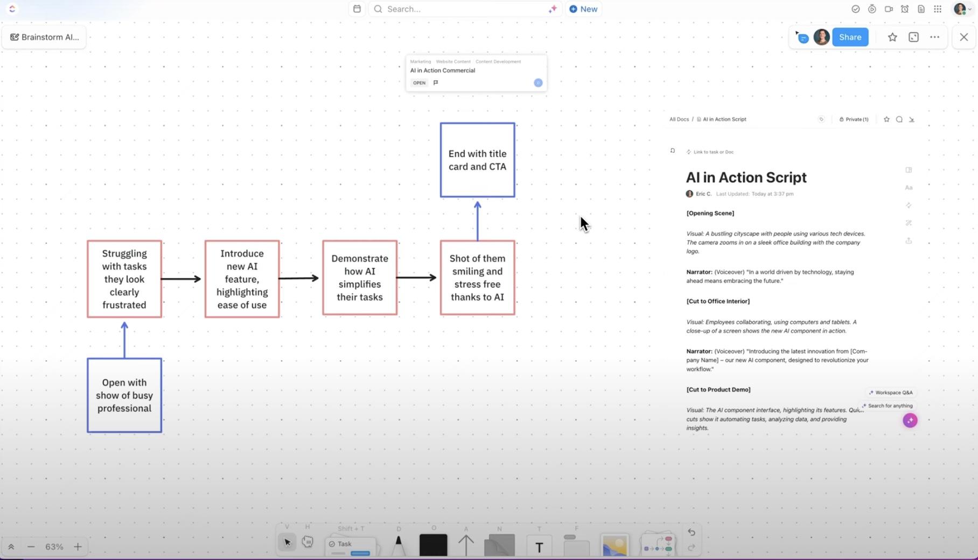Image resolution: width=978 pixels, height=560 pixels.
Task: Toggle the flag priority on the task card
Action: (436, 82)
